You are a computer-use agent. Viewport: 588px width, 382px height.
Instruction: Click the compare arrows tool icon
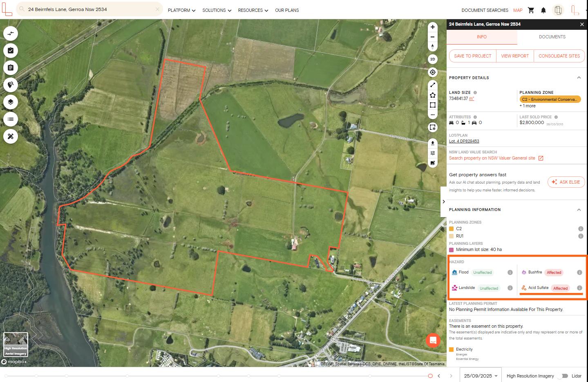coord(11,33)
